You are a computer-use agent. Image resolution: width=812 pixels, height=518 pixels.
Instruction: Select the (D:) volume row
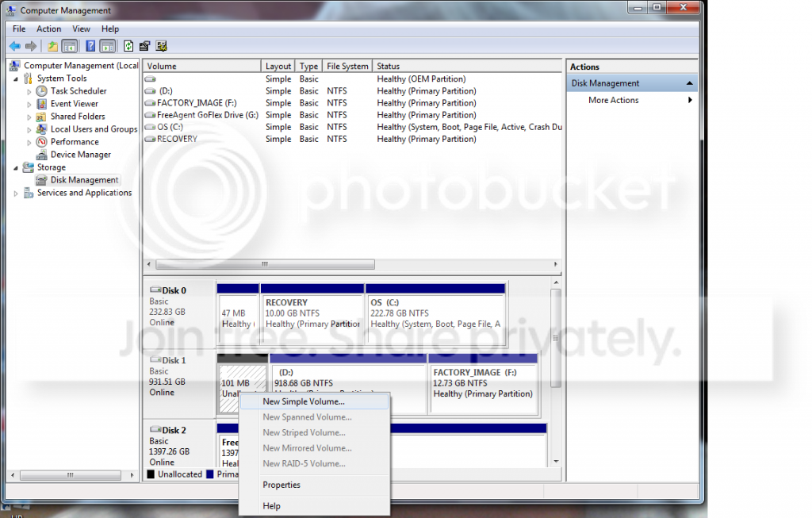(x=352, y=91)
